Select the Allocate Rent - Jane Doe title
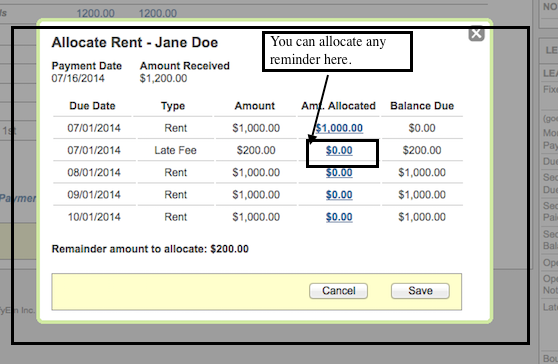 135,43
